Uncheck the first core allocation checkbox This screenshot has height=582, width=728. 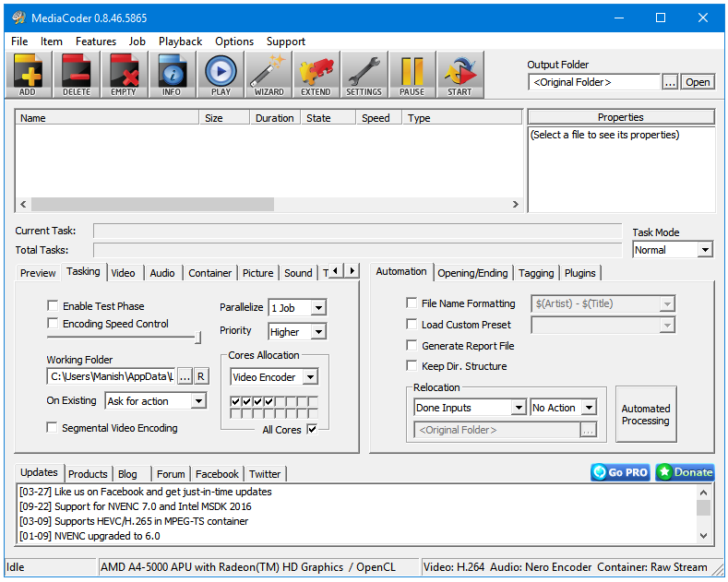235,401
